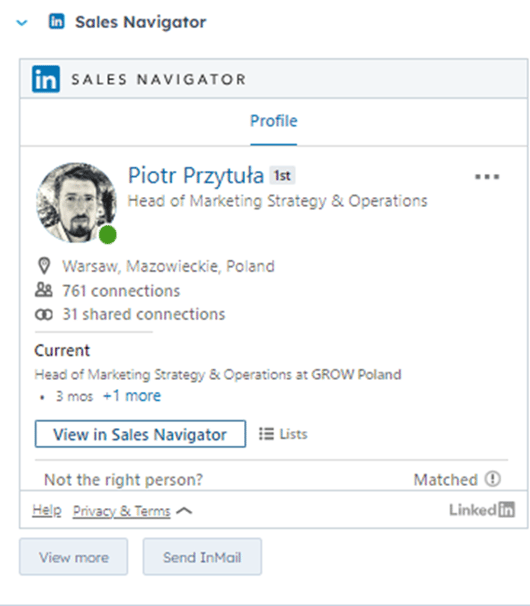Click the shared connections rings icon

[44, 315]
